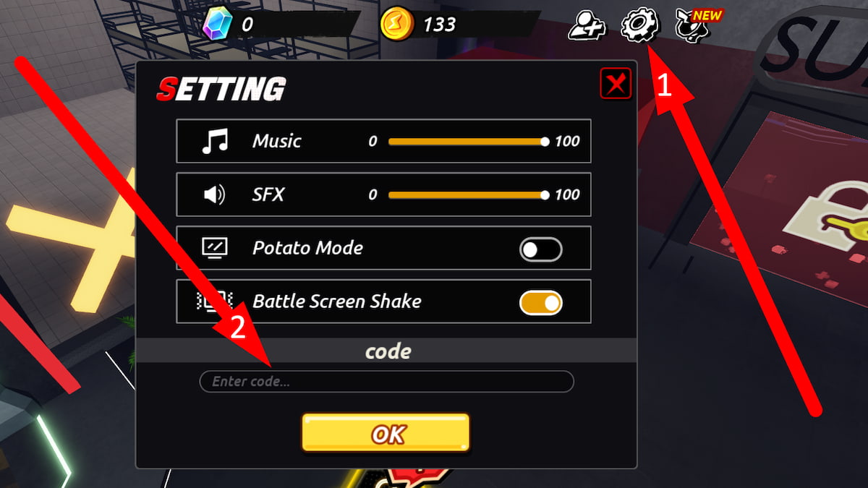The image size is (868, 488).
Task: Click the music note icon
Action: (215, 141)
